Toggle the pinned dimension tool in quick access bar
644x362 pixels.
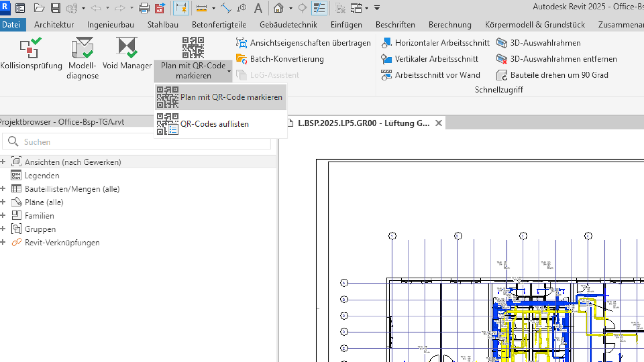(181, 8)
